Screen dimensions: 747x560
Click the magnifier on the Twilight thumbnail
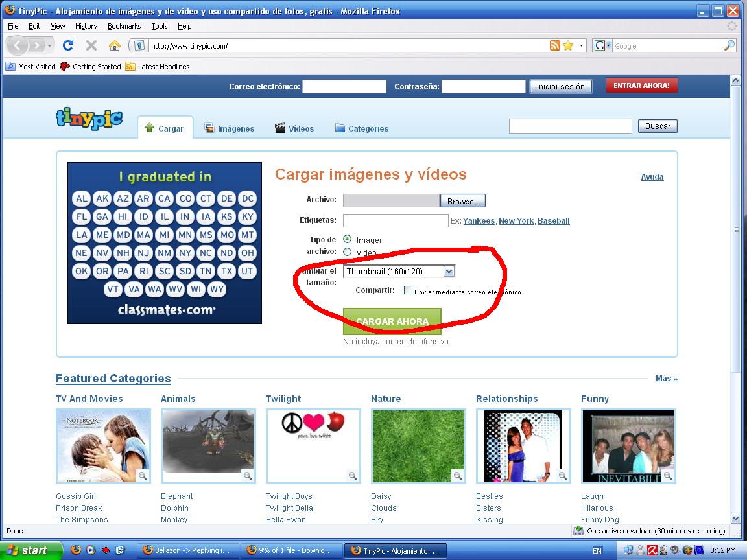click(353, 475)
